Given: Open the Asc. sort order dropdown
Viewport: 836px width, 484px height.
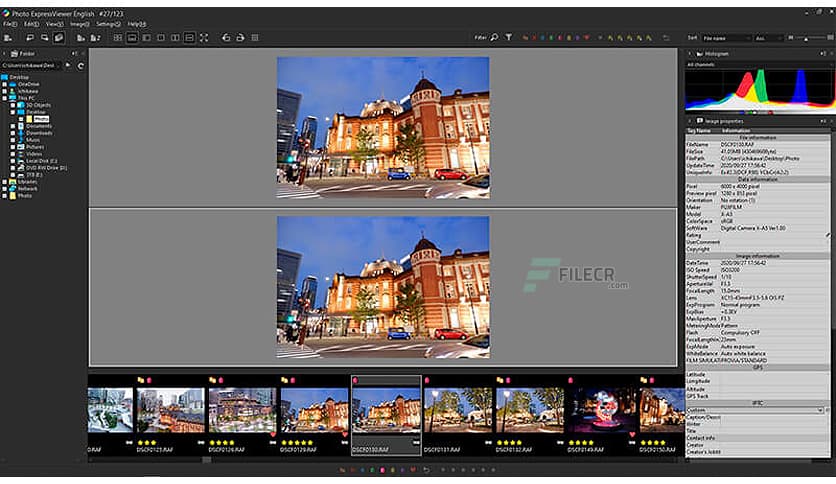Looking at the screenshot, I should coord(769,38).
